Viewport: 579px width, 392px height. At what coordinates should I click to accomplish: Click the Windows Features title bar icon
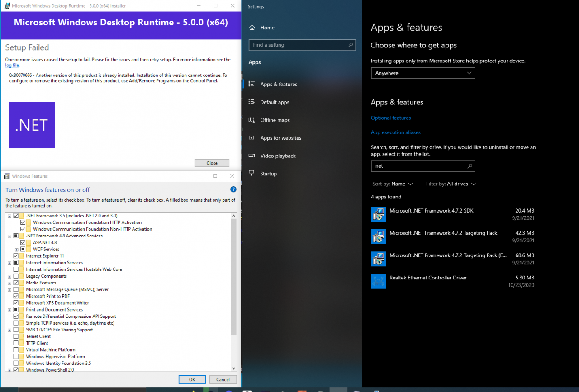[x=7, y=176]
